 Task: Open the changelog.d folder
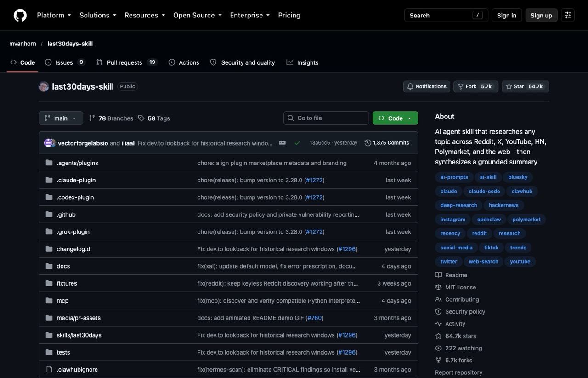pyautogui.click(x=73, y=249)
